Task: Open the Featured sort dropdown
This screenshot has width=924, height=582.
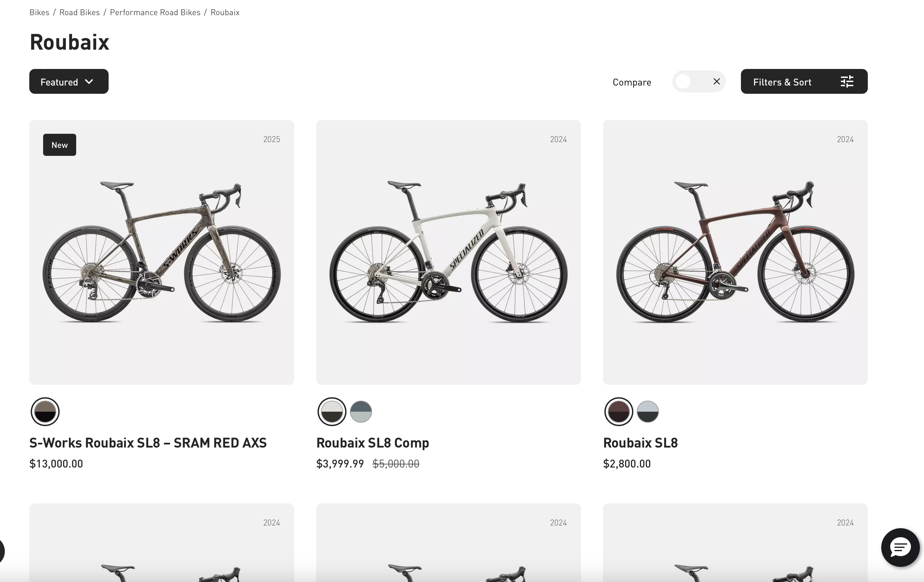Action: tap(69, 81)
